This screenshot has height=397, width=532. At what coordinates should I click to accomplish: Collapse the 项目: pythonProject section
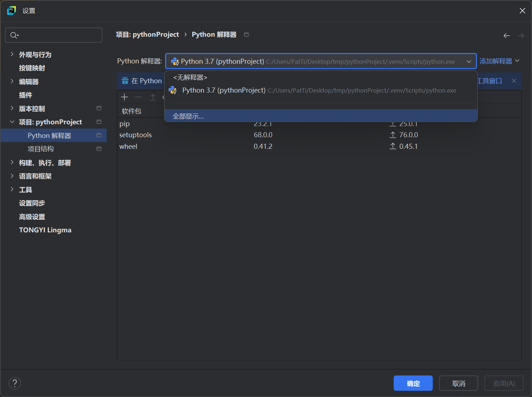point(12,122)
